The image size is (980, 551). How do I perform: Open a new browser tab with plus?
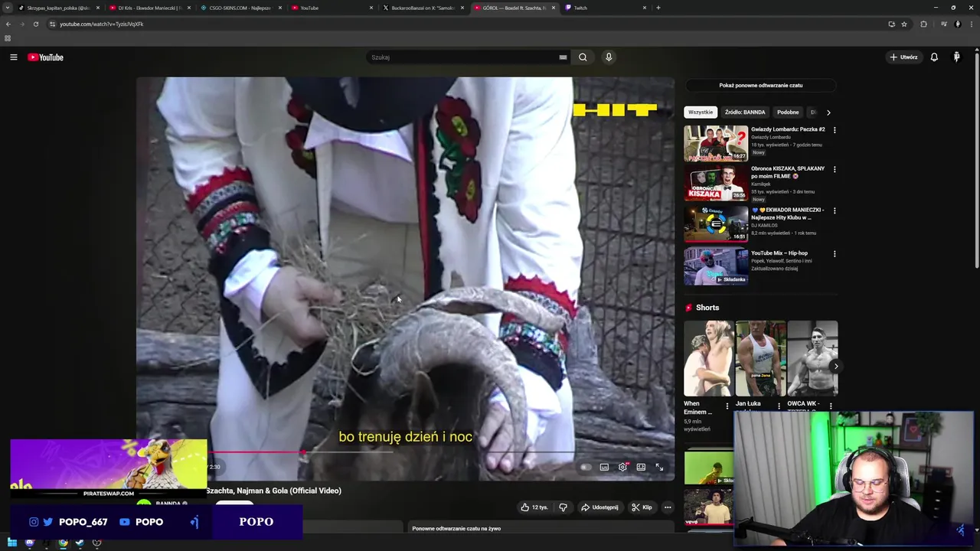658,8
